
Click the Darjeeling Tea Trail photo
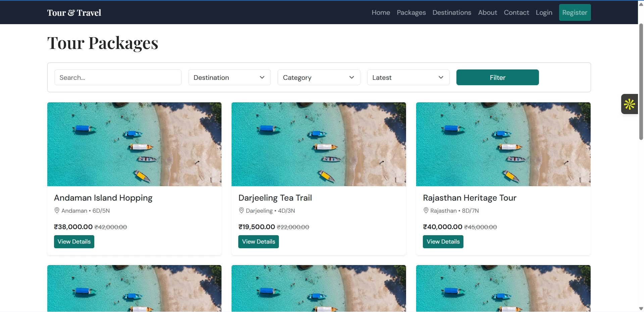point(319,144)
